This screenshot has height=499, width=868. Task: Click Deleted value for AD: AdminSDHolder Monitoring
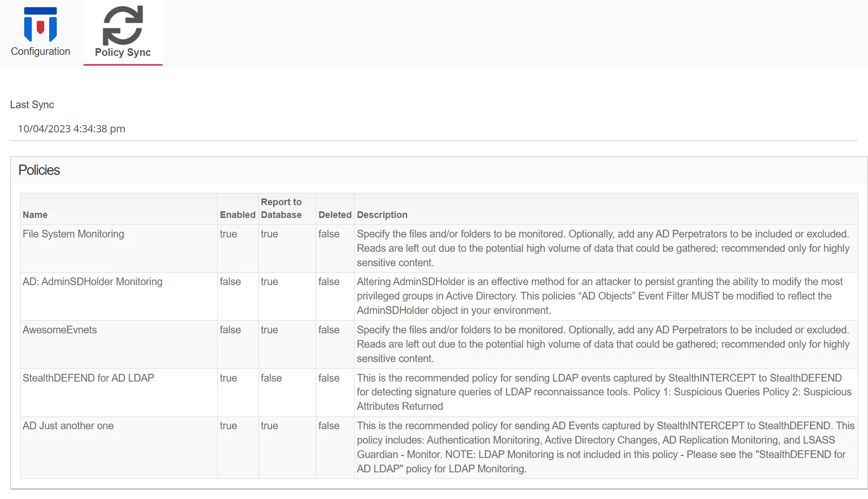click(x=329, y=282)
